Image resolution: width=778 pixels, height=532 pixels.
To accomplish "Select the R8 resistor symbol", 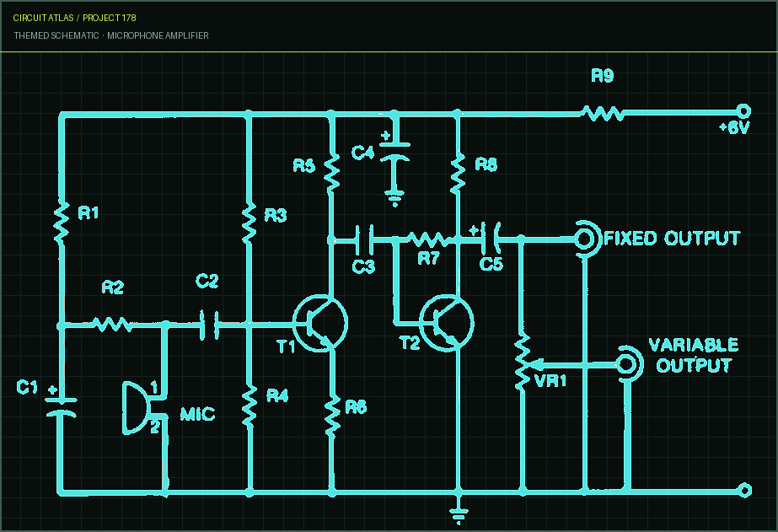I will [x=458, y=173].
